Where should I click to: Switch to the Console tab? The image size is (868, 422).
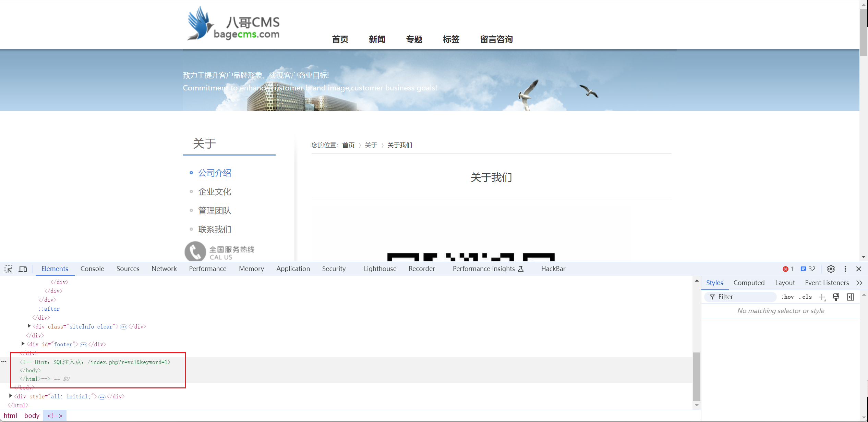tap(92, 269)
